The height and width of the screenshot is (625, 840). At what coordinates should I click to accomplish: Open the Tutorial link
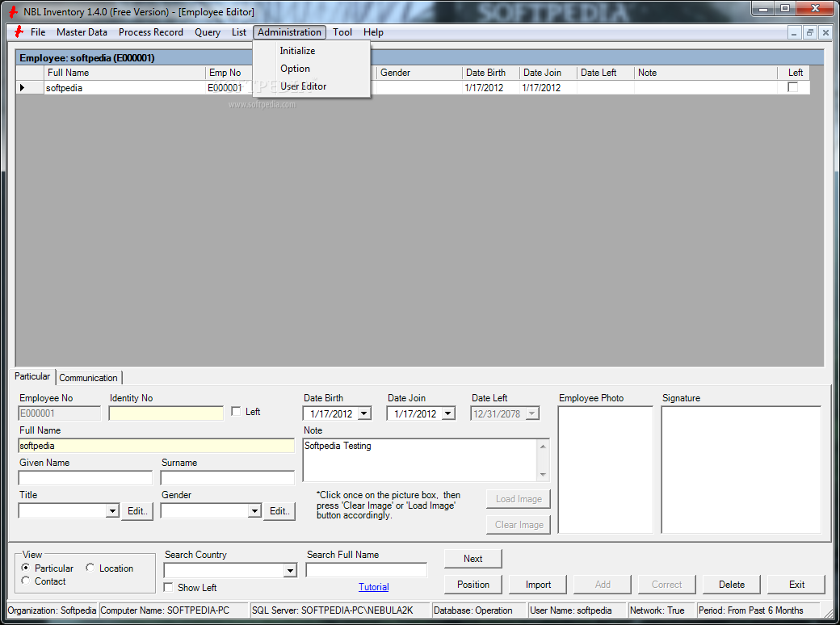373,587
